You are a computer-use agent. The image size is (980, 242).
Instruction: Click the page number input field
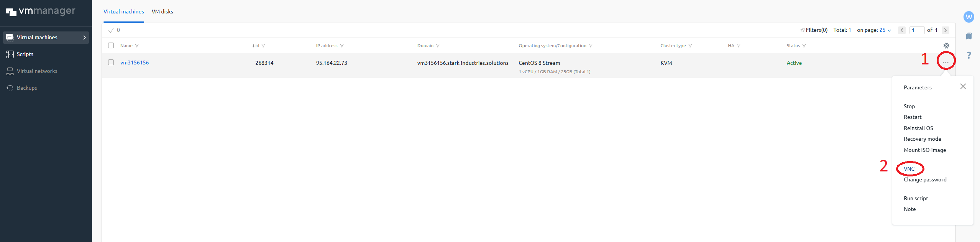(x=917, y=30)
